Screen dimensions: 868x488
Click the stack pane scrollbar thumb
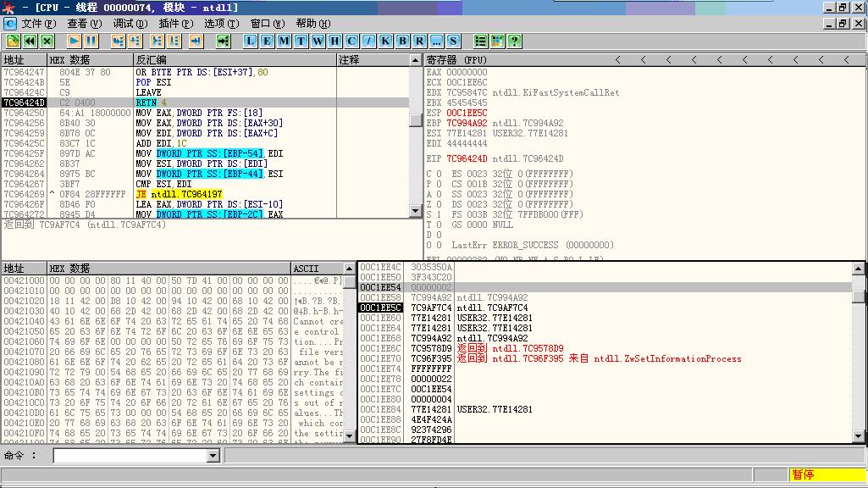(x=858, y=297)
